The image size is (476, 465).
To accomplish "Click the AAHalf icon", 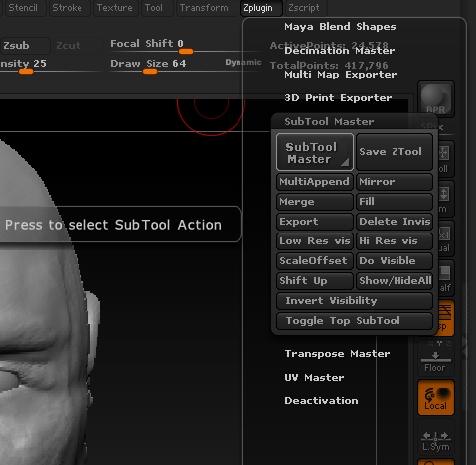I will click(x=446, y=278).
